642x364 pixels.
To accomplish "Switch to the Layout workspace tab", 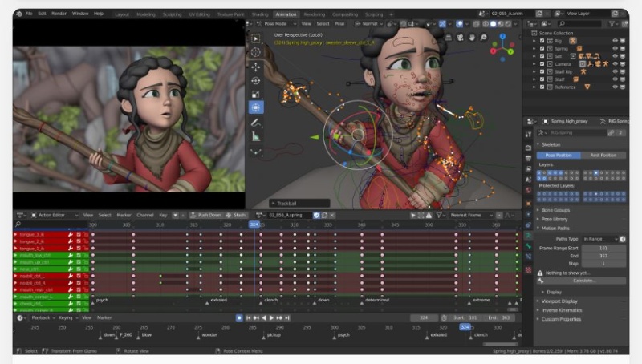I will [122, 14].
